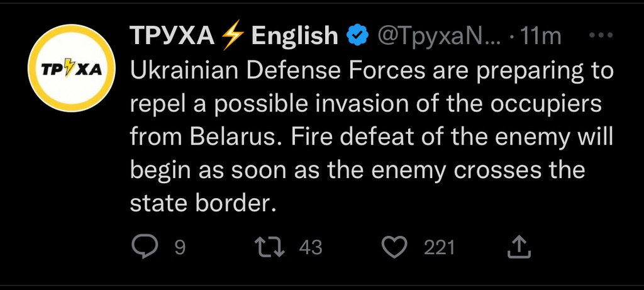Click the ТРУХА display name text
Image resolution: width=644 pixels, height=290 pixels.
point(171,36)
